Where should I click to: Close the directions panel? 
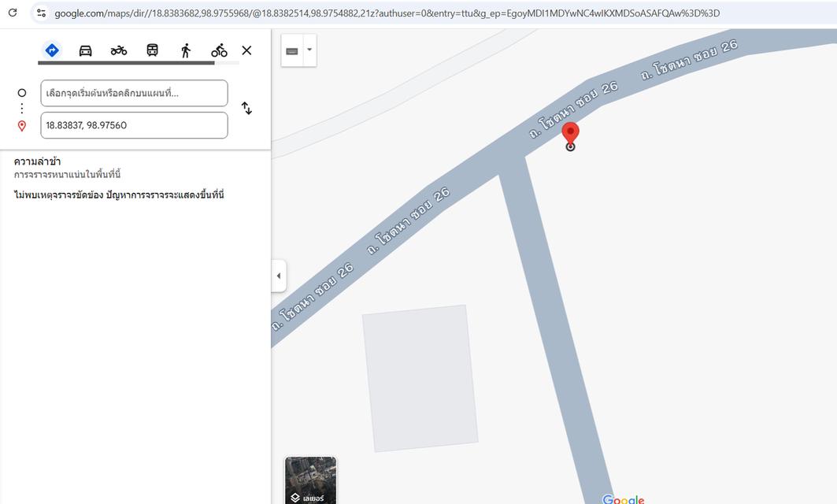coord(246,50)
